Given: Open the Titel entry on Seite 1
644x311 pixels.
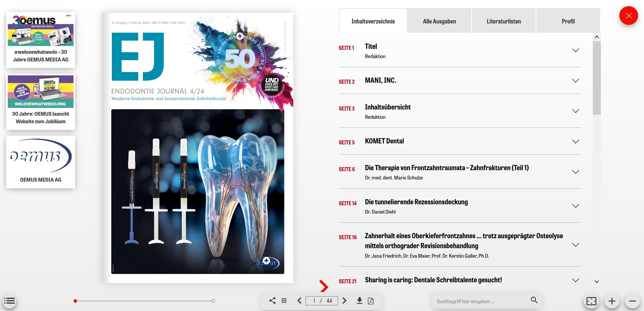Looking at the screenshot, I should pos(371,46).
